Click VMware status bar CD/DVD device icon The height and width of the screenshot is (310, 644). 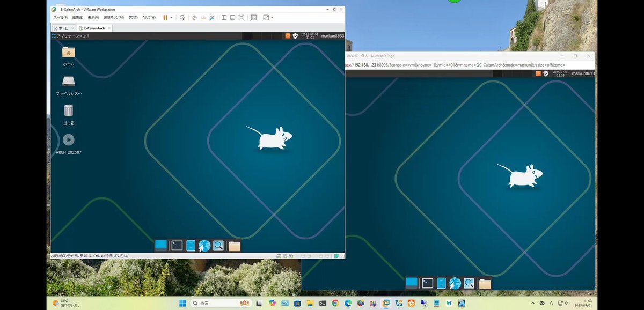285,256
